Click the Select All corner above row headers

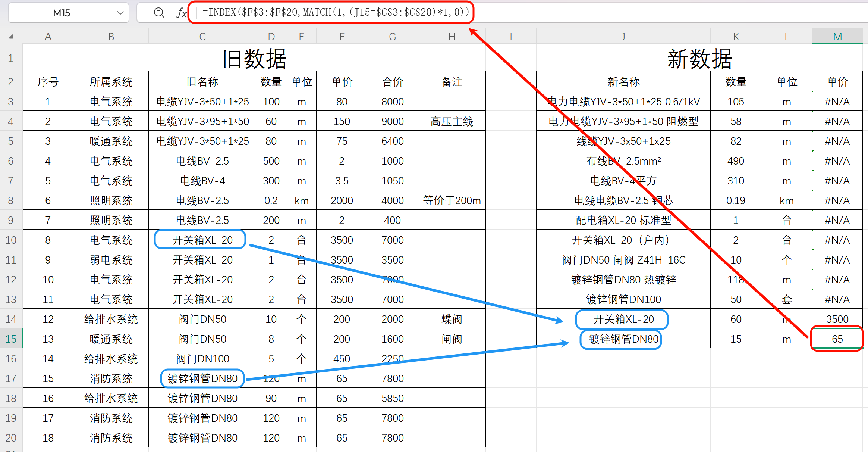point(11,36)
